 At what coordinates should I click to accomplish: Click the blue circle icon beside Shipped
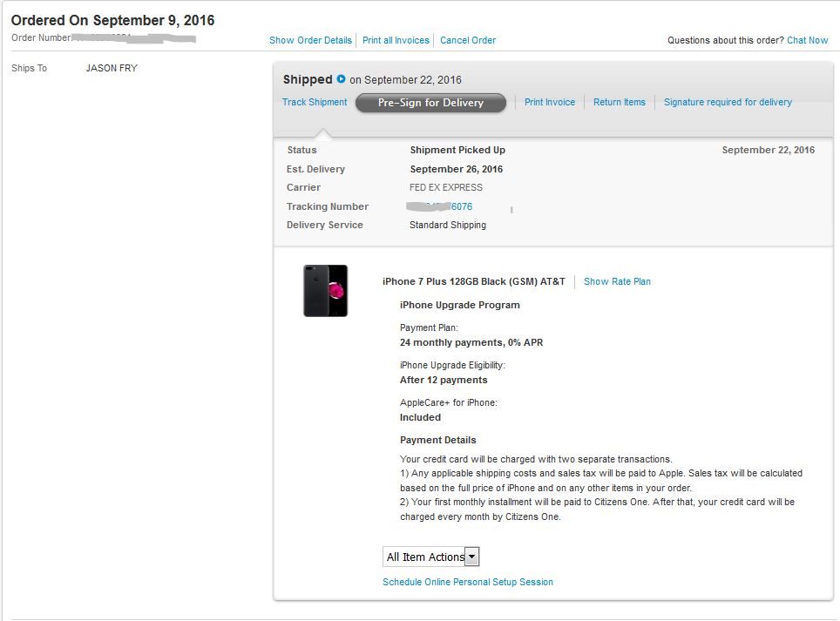(x=341, y=79)
